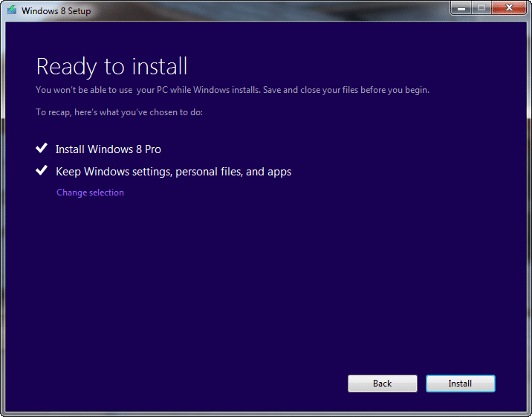Click 'Keep Windows settings, personal files, and apps' text
Image resolution: width=532 pixels, height=417 pixels.
tap(173, 172)
